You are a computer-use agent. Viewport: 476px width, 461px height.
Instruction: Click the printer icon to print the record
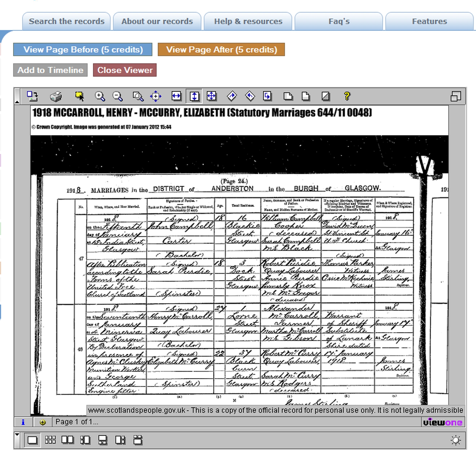[56, 96]
